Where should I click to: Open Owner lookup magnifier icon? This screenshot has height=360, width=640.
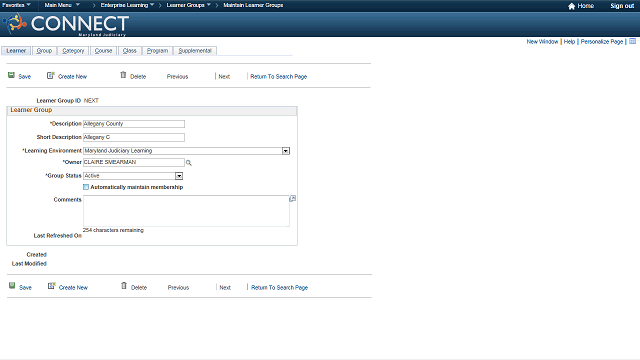click(189, 163)
